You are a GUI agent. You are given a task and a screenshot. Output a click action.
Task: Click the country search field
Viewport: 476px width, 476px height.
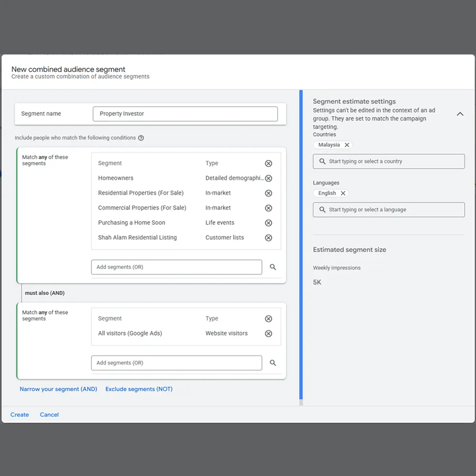click(388, 161)
